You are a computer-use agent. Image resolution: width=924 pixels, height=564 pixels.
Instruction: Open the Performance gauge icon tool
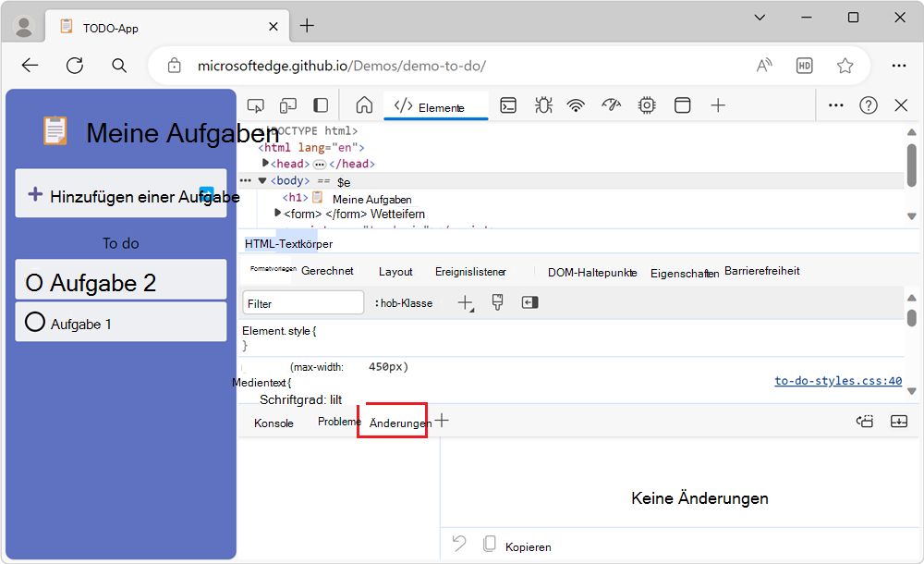(611, 105)
